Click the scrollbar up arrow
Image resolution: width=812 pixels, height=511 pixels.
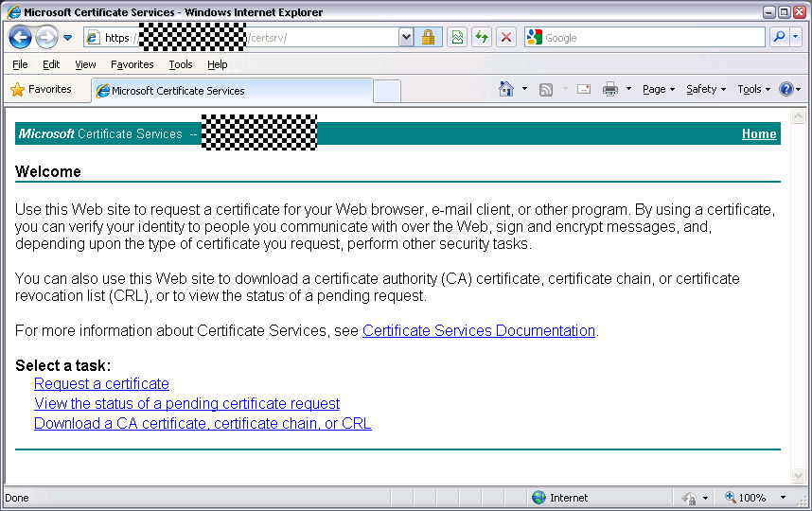(798, 116)
